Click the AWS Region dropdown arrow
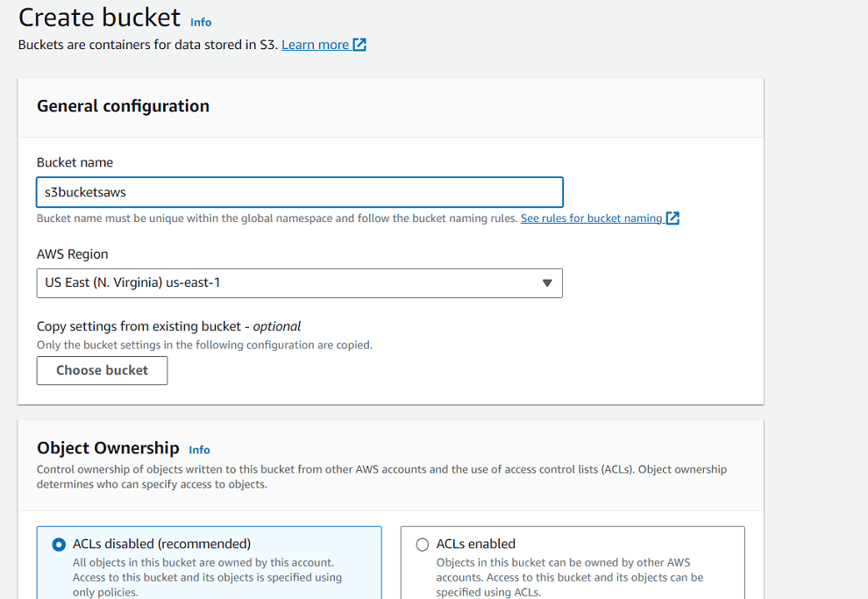The image size is (868, 599). click(546, 283)
